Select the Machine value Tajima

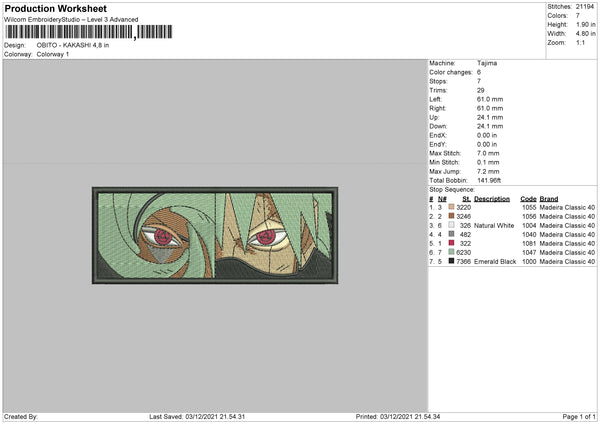487,63
